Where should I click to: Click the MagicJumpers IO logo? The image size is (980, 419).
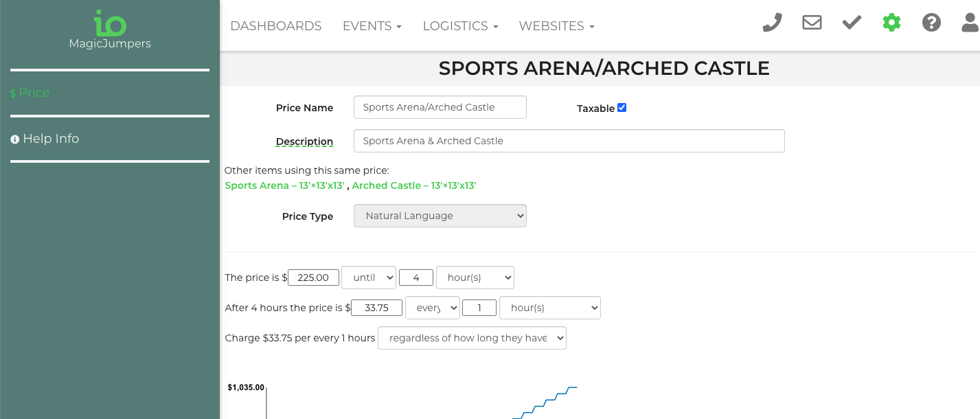110,30
